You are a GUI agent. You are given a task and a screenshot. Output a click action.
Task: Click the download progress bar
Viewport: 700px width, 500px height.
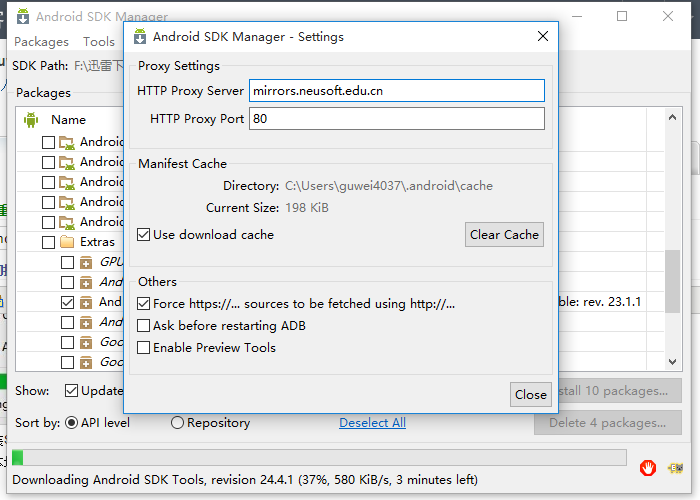[x=319, y=458]
